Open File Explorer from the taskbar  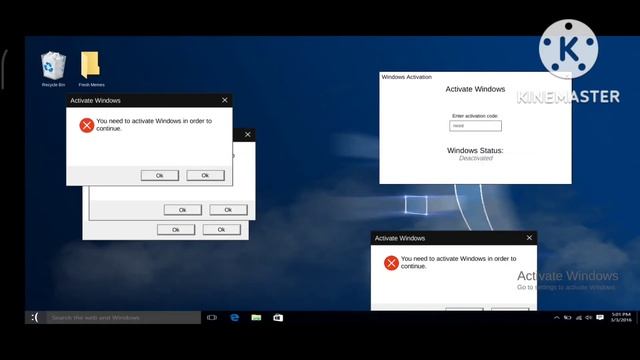[x=256, y=317]
